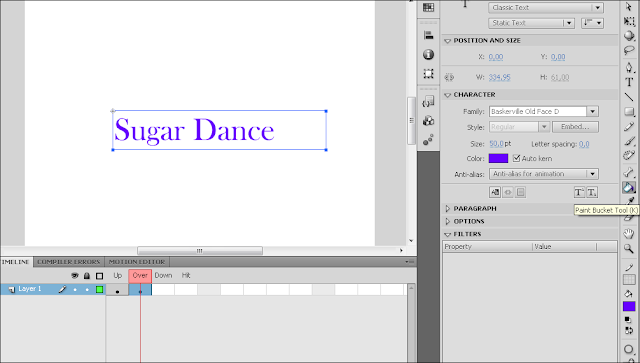The width and height of the screenshot is (640, 363).
Task: Select the Timeline tab
Action: [x=16, y=262]
